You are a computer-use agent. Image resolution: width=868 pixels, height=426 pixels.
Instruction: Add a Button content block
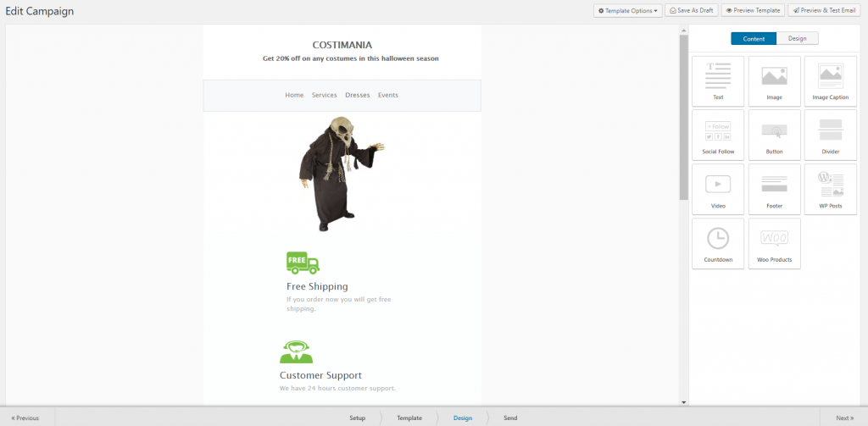(x=774, y=135)
